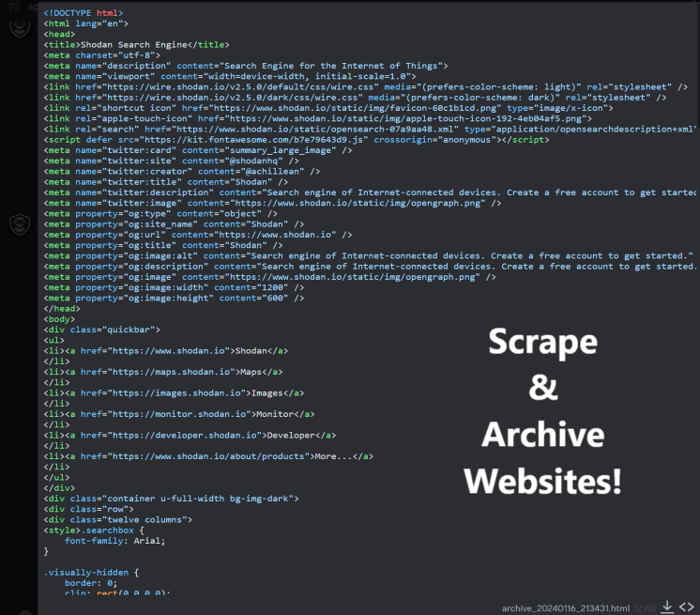Click the "Scrape & Archive Websites!" overlay text
Viewport: 700px width, 615px height.
tap(543, 411)
